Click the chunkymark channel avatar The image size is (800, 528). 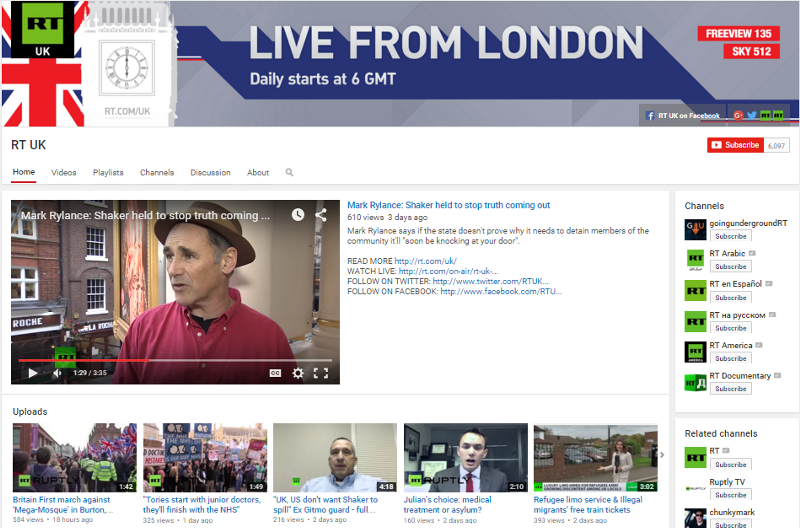click(695, 518)
